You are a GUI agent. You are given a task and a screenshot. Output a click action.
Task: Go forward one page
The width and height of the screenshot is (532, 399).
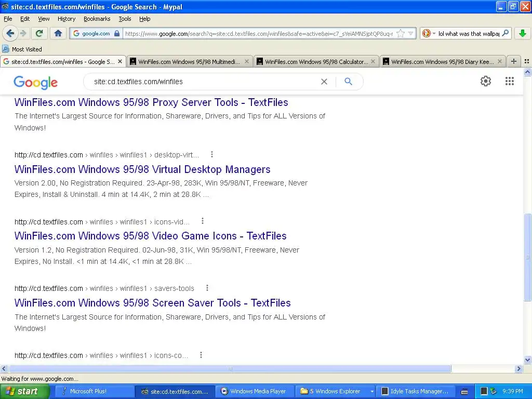(x=23, y=33)
